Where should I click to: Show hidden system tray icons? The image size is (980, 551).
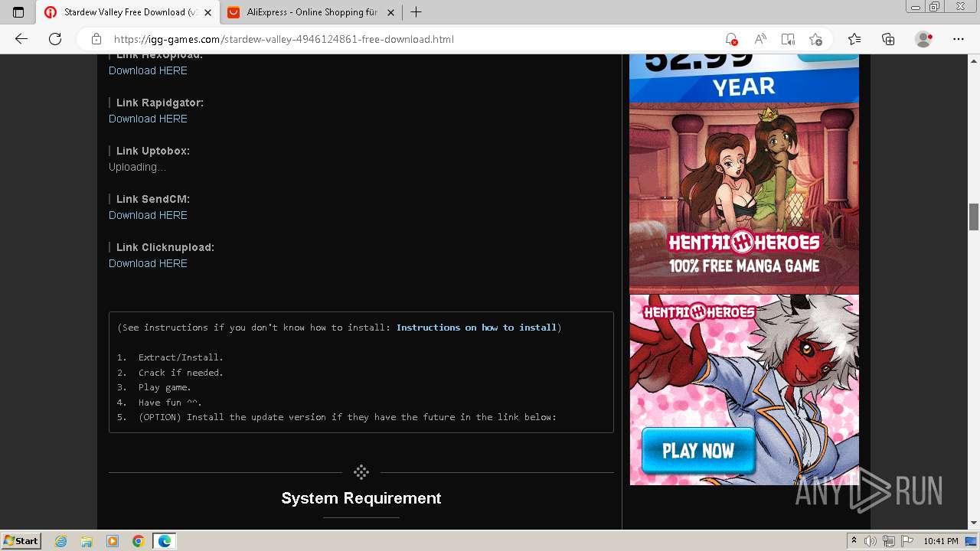coord(854,541)
